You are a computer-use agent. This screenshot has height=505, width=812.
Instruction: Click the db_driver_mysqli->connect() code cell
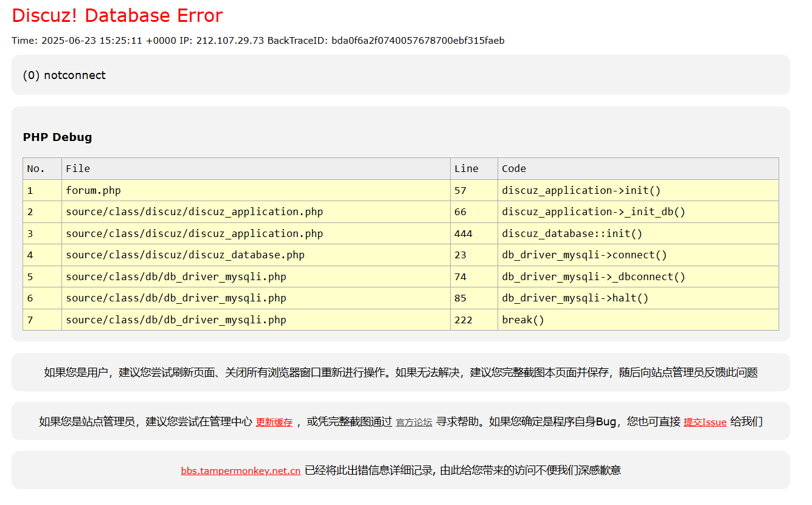pyautogui.click(x=584, y=255)
